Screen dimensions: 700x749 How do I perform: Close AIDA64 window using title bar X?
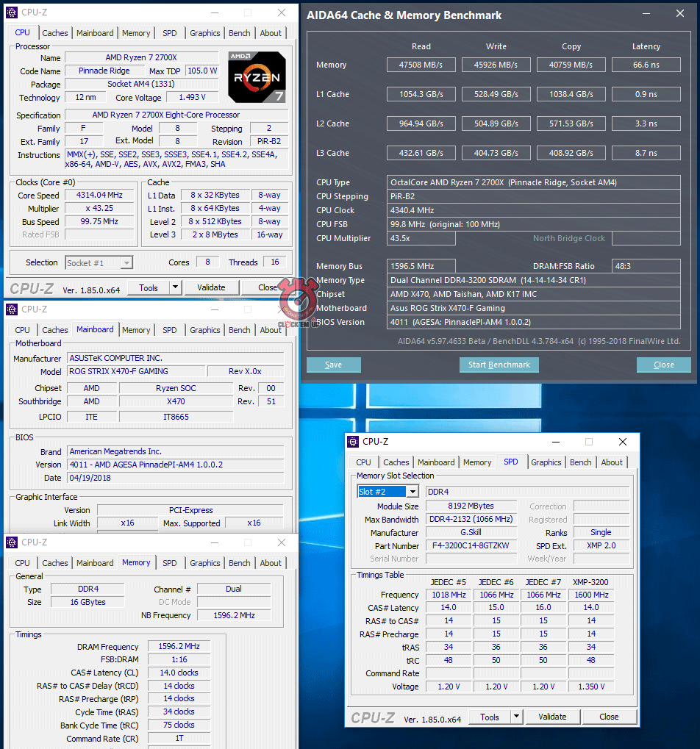pyautogui.click(x=678, y=15)
